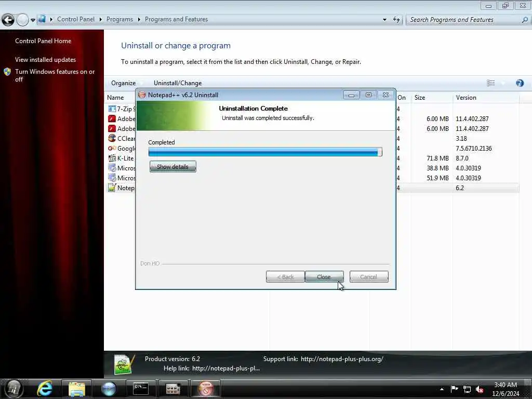
Task: Open Command Prompt from taskbar
Action: click(140, 389)
